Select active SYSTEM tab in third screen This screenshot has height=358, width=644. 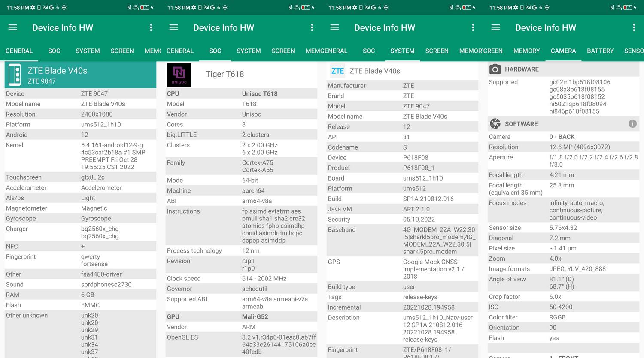point(402,51)
